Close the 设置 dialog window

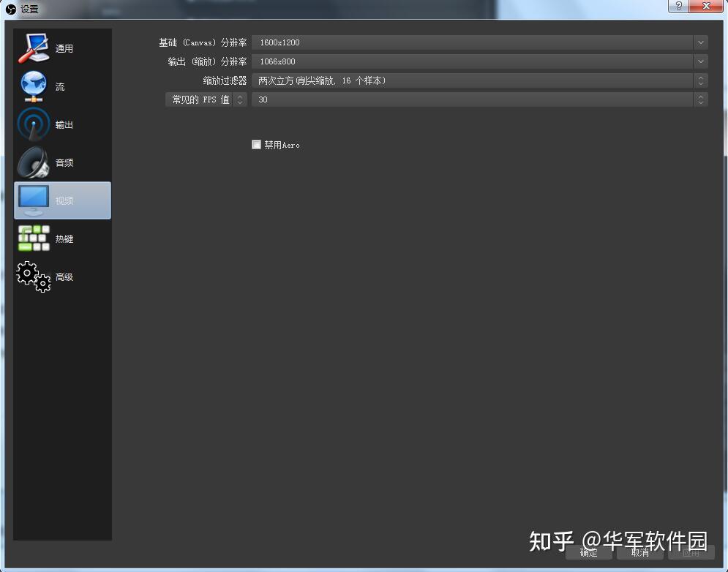[706, 6]
